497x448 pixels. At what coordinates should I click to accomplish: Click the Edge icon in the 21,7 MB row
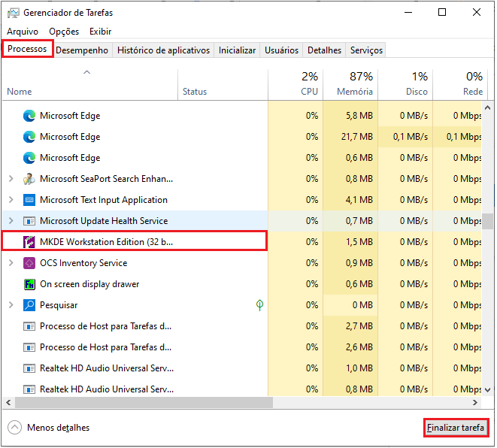pyautogui.click(x=29, y=137)
